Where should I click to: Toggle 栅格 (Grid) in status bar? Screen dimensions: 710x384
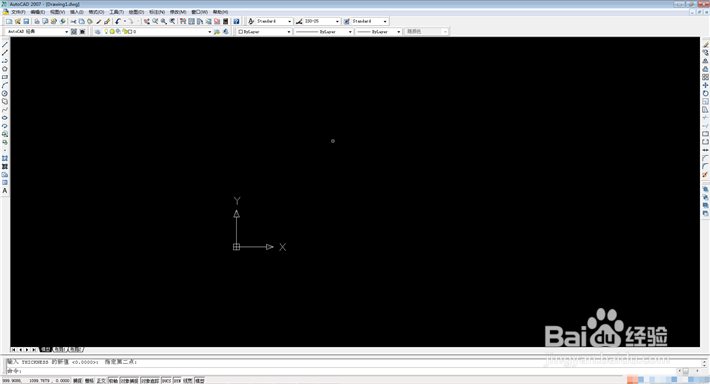[89, 381]
